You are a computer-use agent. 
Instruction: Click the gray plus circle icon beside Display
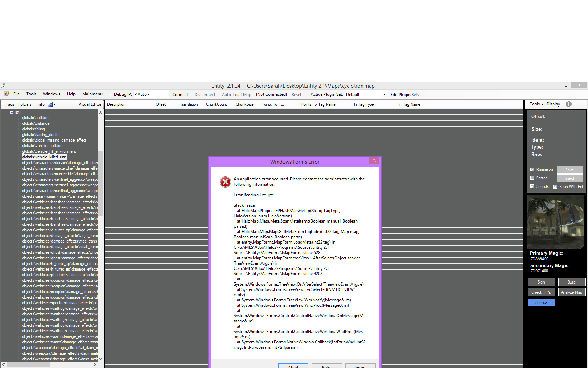[569, 104]
